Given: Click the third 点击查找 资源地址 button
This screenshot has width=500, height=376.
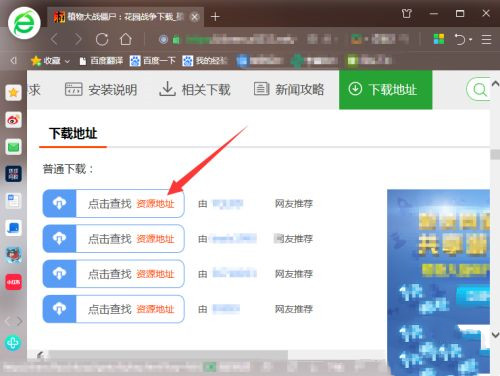Looking at the screenshot, I should click(113, 274).
